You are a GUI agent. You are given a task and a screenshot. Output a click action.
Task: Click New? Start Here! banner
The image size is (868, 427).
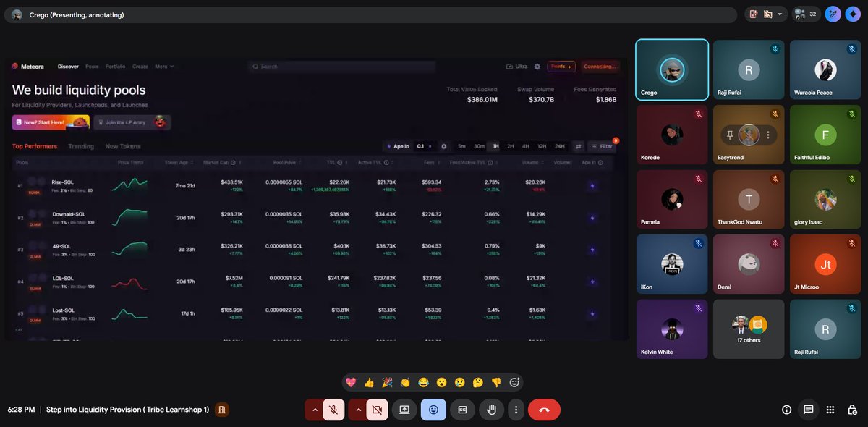click(51, 122)
